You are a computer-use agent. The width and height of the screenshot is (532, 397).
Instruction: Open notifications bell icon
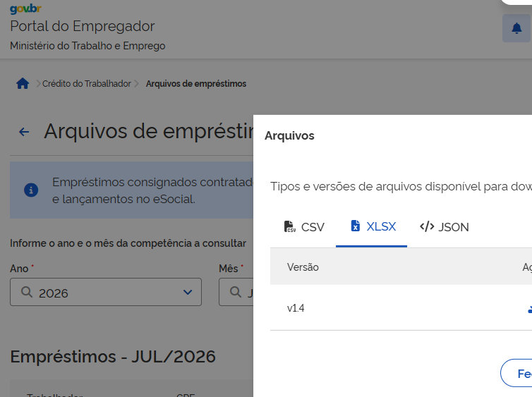pyautogui.click(x=516, y=28)
